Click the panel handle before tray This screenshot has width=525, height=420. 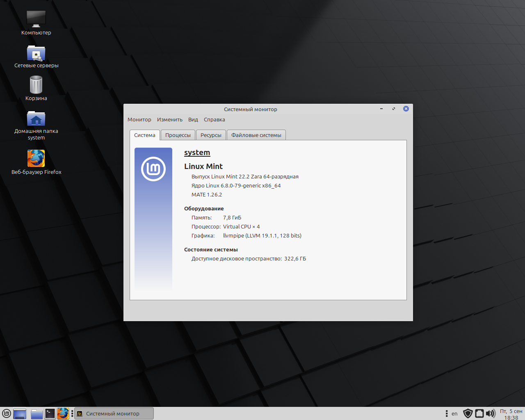coord(447,413)
